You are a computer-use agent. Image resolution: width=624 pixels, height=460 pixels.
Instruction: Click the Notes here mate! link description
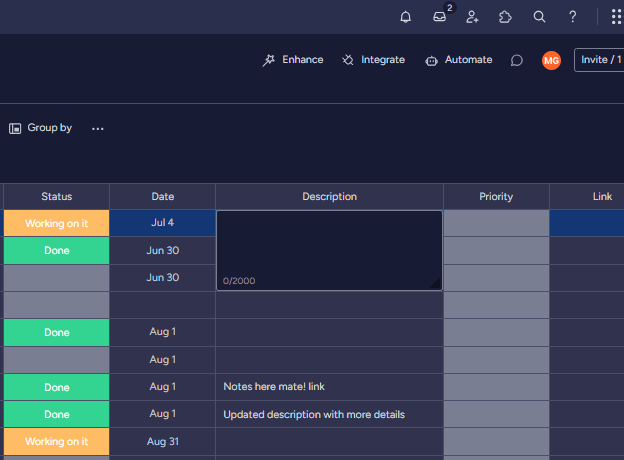tap(330, 387)
